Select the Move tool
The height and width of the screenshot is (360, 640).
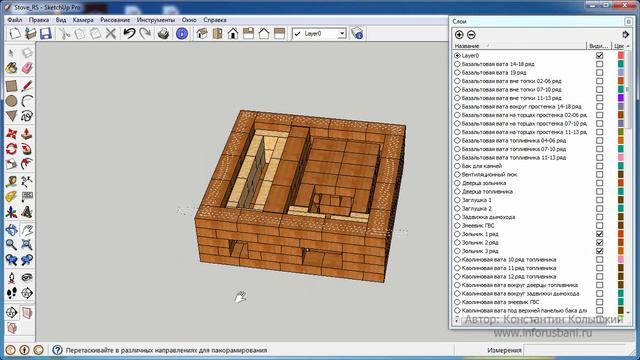11,134
